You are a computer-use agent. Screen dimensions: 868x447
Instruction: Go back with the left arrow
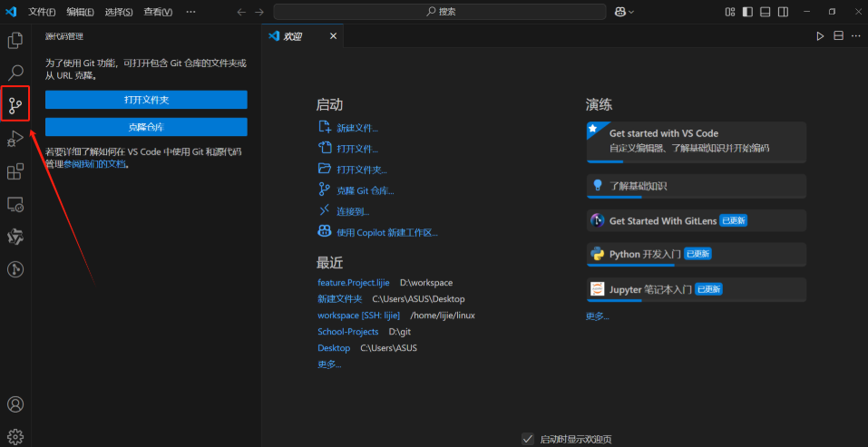[x=240, y=12]
